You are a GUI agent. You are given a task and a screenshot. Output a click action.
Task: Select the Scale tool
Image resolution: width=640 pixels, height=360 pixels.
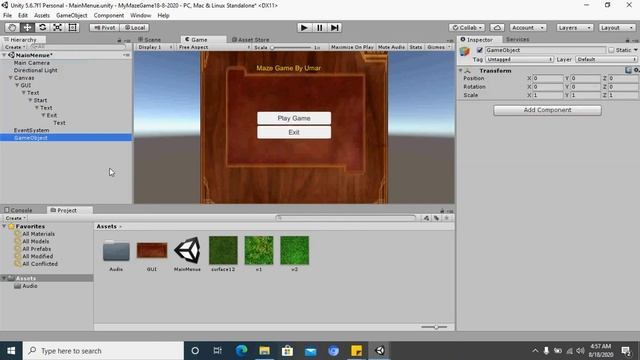click(57, 27)
